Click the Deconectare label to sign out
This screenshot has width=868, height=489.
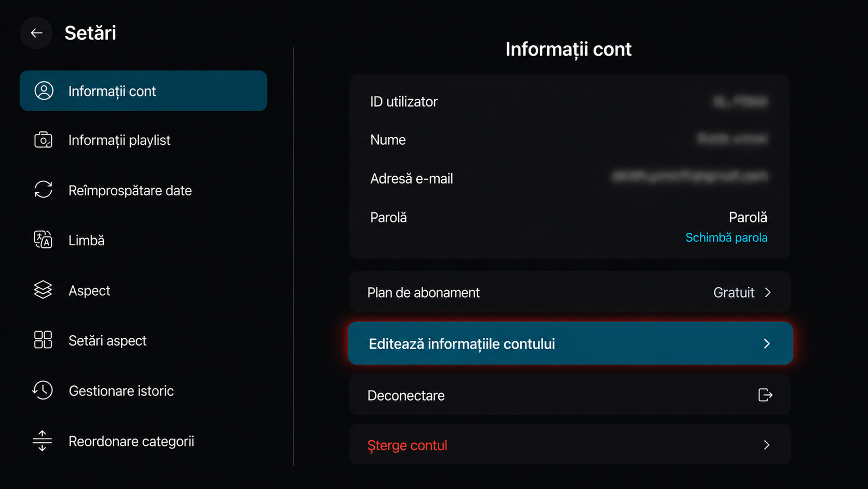(406, 395)
